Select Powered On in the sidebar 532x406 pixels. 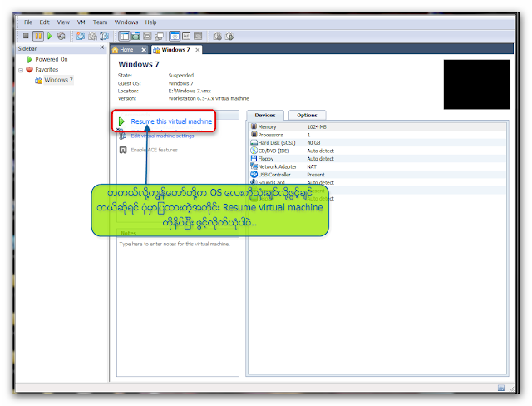tap(52, 59)
